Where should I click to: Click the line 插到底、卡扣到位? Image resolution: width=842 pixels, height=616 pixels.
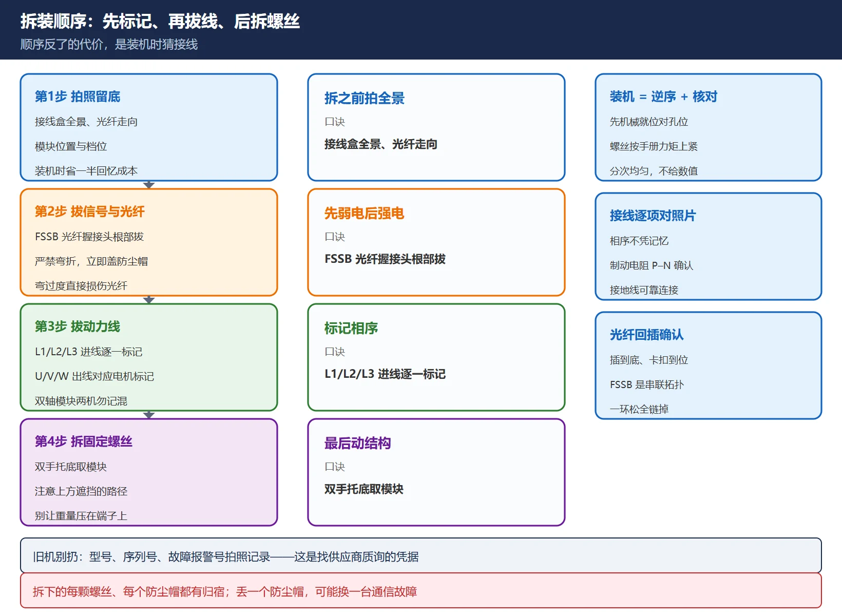pyautogui.click(x=649, y=360)
